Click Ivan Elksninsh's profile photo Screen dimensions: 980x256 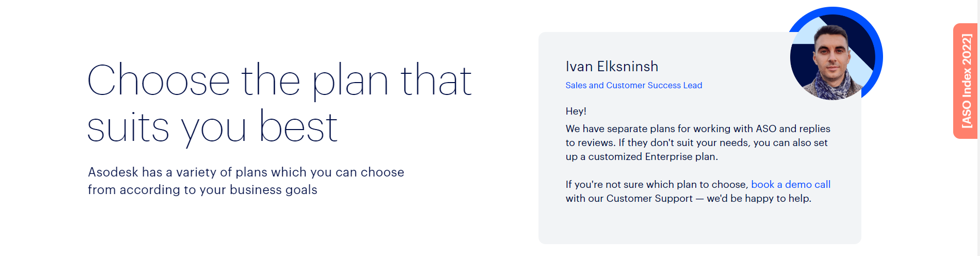coord(831,59)
